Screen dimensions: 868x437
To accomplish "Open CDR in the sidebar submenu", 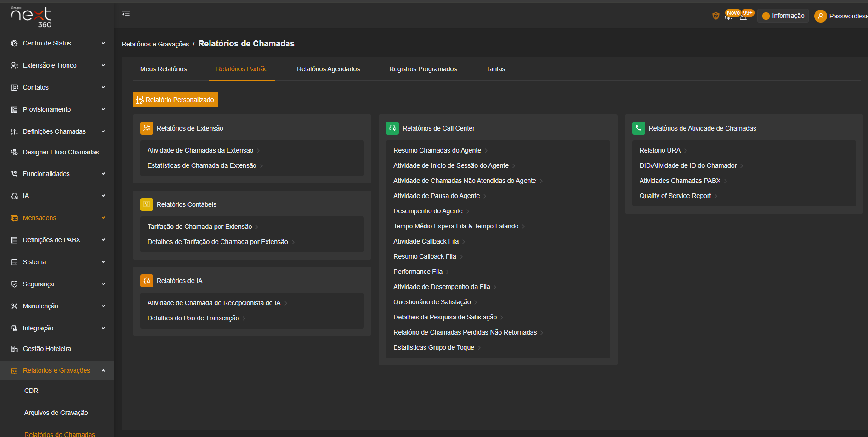I will click(x=31, y=391).
